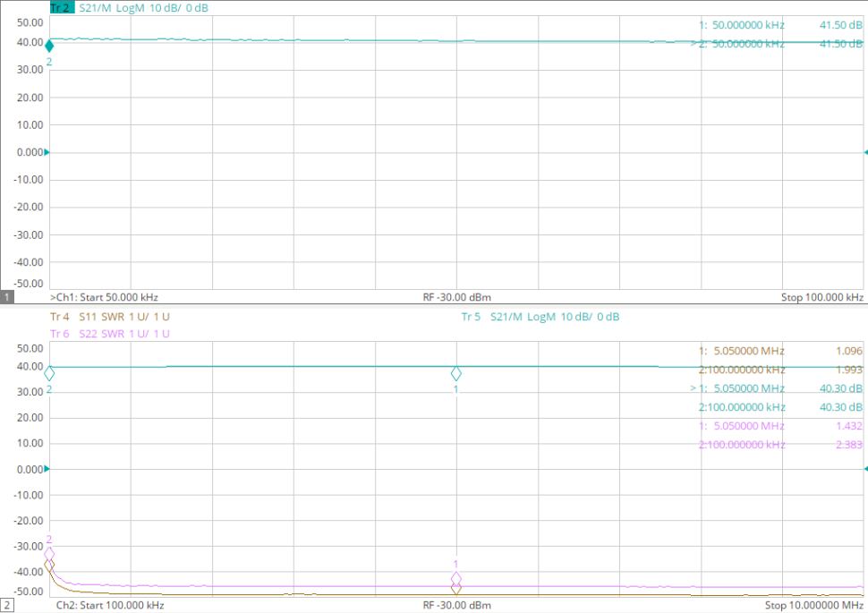Click the left reference-level triangle in Ch2 window

click(x=47, y=469)
